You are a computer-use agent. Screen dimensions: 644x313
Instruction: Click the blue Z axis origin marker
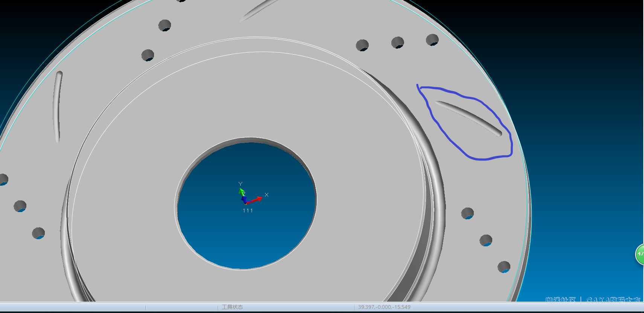(x=244, y=200)
